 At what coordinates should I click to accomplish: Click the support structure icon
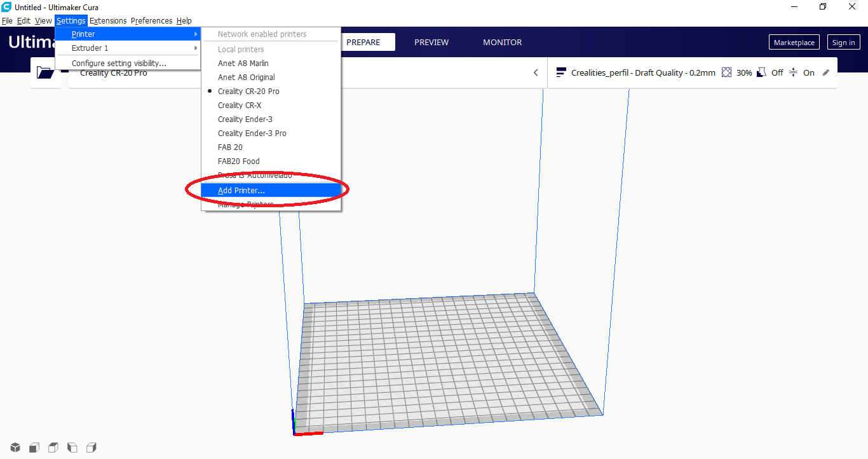click(761, 72)
